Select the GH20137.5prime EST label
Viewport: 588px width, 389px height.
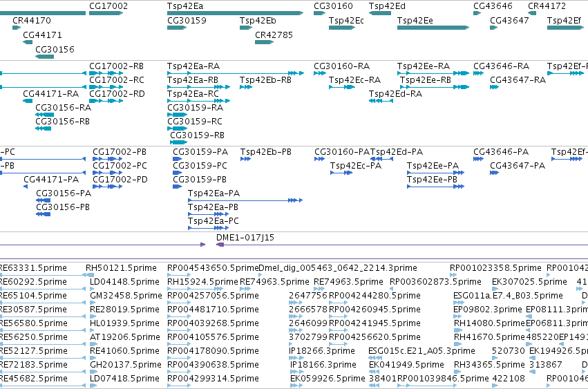[x=126, y=365]
